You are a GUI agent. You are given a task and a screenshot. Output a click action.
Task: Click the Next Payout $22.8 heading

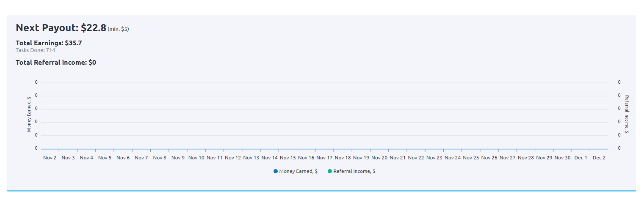(61, 28)
